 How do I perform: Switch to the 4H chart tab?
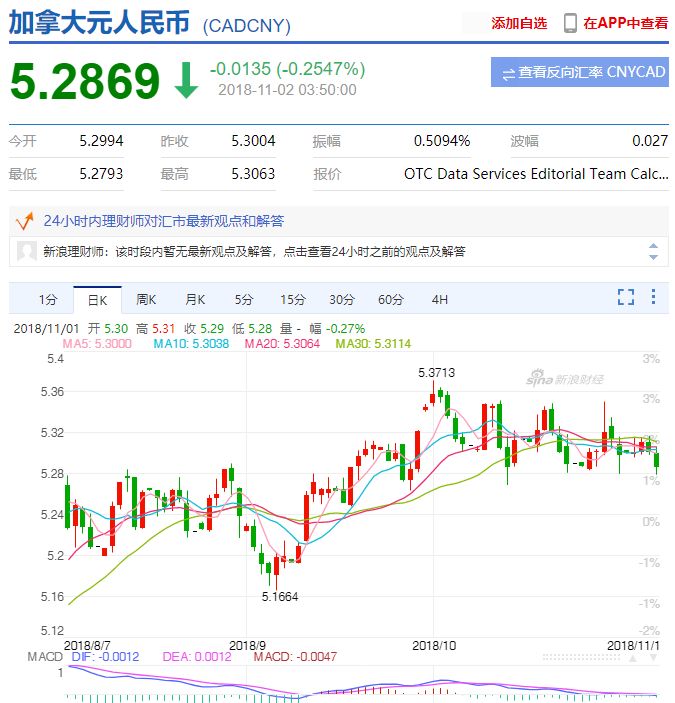[440, 299]
